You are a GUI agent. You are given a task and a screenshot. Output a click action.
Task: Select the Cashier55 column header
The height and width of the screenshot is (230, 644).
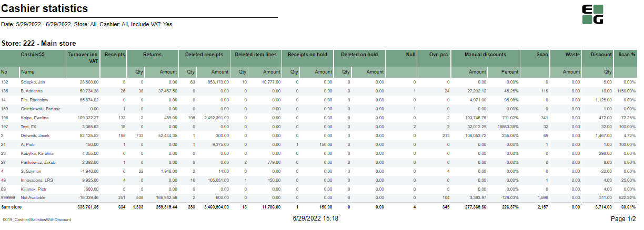[33, 54]
